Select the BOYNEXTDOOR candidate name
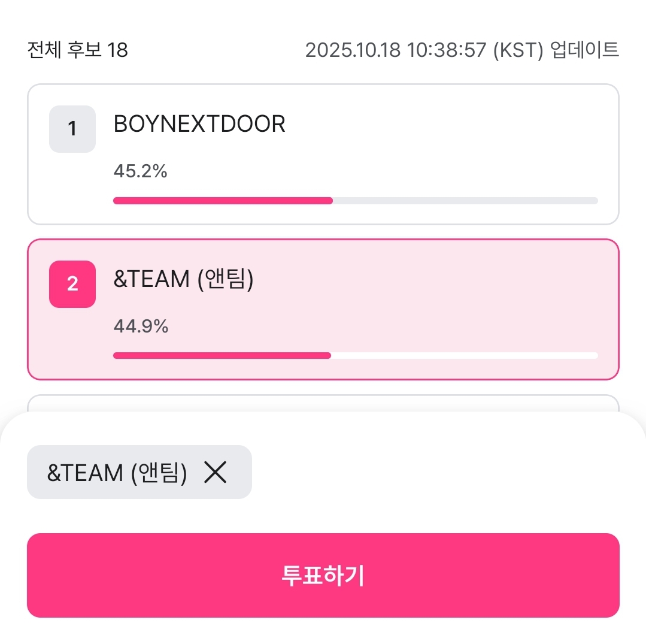Screen dimensions: 646x644 click(199, 124)
